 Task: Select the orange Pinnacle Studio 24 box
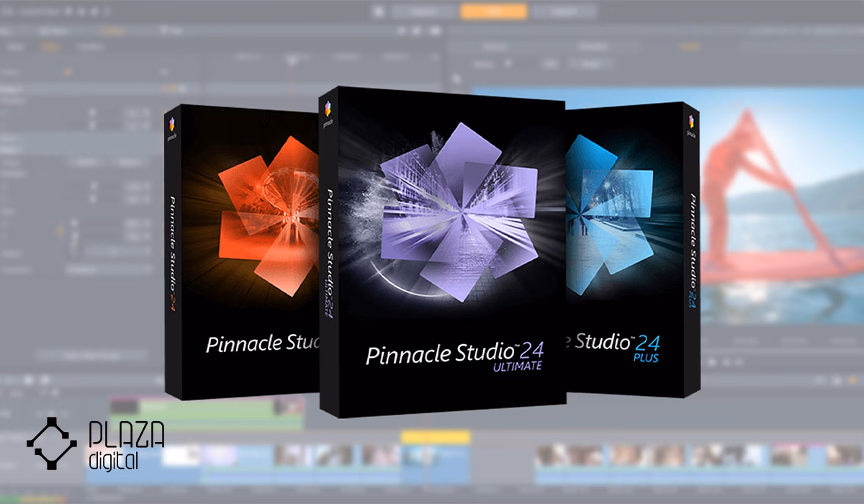point(243,252)
